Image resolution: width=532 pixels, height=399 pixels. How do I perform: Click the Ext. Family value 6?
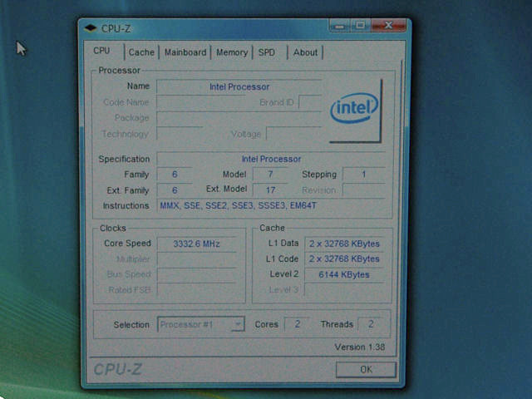point(175,190)
